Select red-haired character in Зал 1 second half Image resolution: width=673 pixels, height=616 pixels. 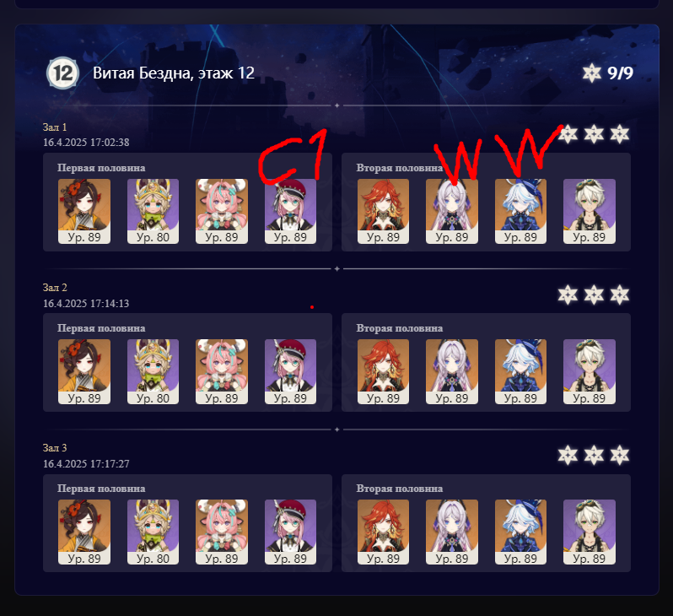383,211
